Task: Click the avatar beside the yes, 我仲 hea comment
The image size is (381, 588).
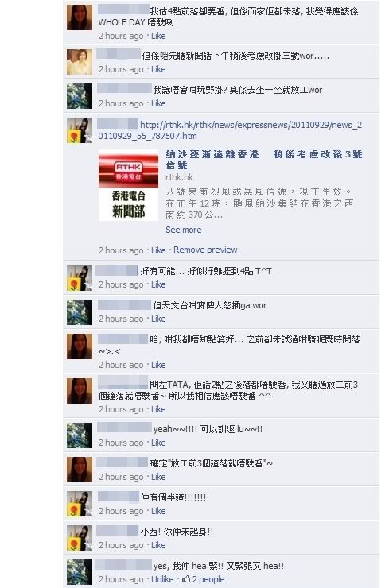Action: point(80,572)
